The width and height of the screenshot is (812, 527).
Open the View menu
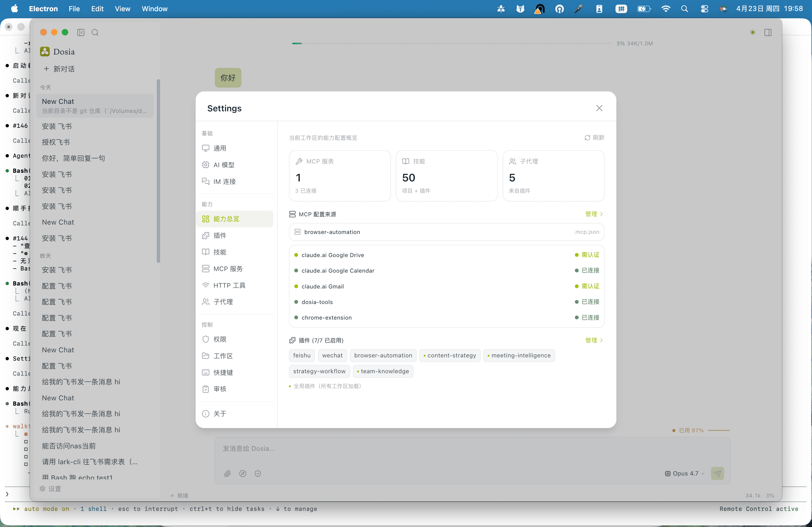click(122, 9)
